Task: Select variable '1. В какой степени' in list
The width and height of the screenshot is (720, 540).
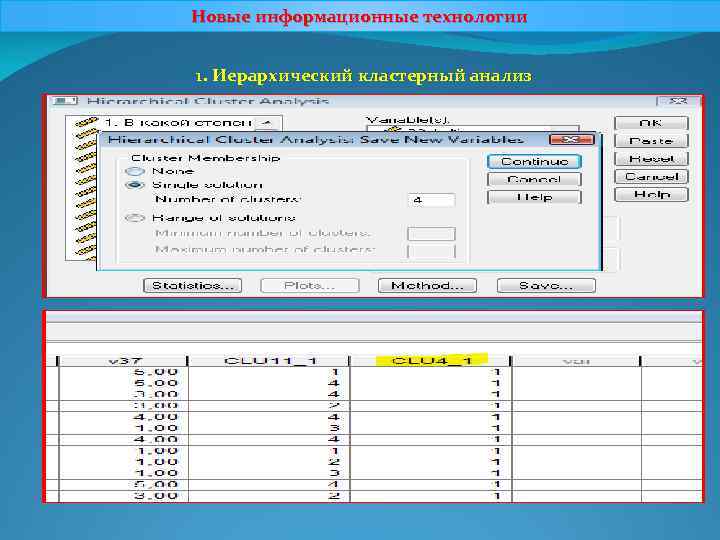Action: (x=178, y=123)
